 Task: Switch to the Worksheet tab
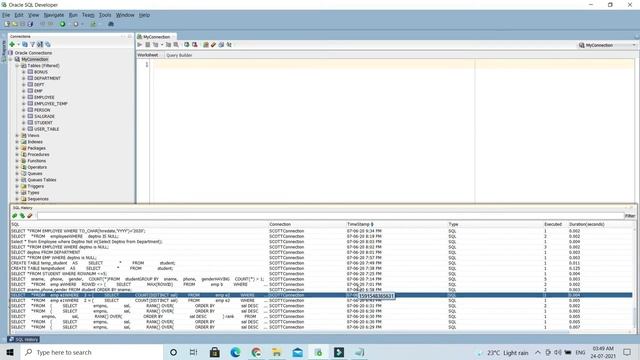coord(148,55)
